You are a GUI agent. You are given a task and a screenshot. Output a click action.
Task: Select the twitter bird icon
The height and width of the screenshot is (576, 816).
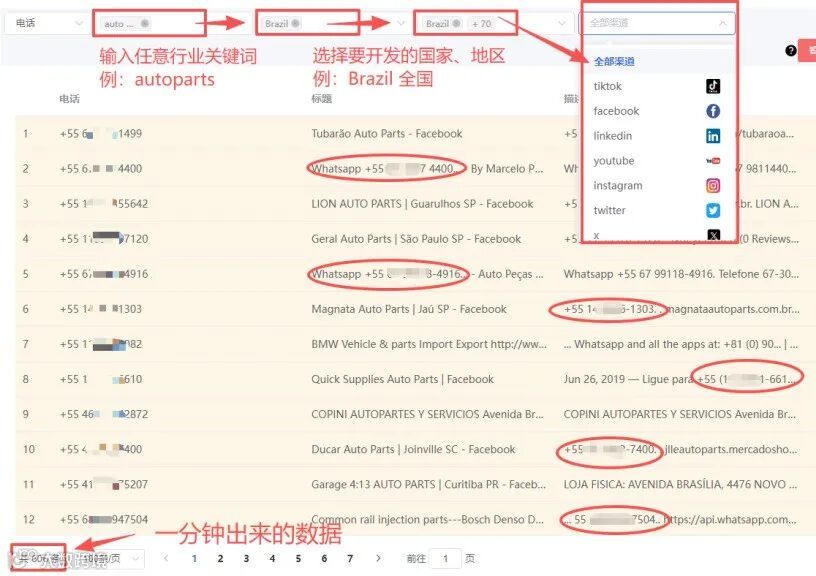coord(713,210)
